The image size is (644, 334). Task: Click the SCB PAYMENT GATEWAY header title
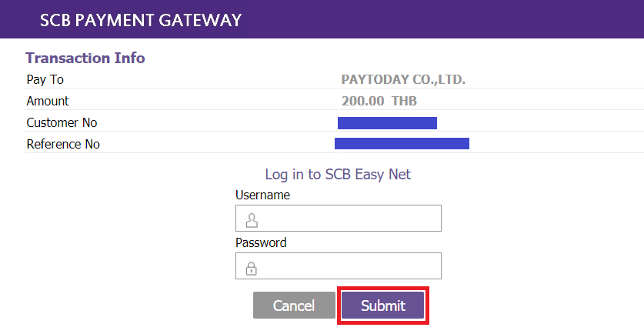141,20
